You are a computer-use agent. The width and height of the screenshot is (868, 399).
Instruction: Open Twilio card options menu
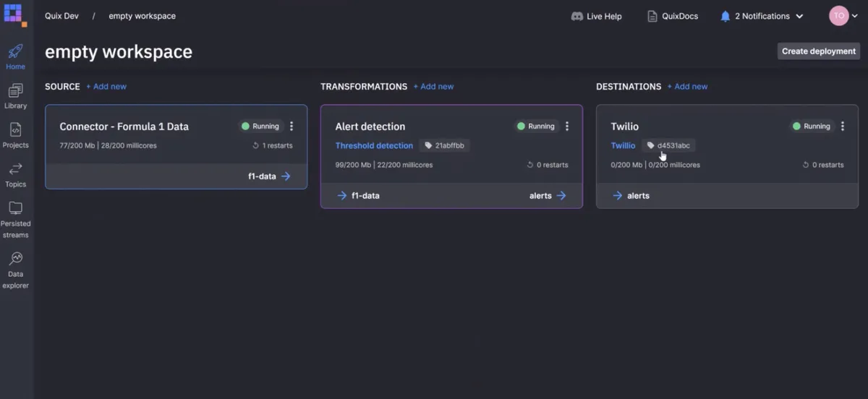point(843,126)
